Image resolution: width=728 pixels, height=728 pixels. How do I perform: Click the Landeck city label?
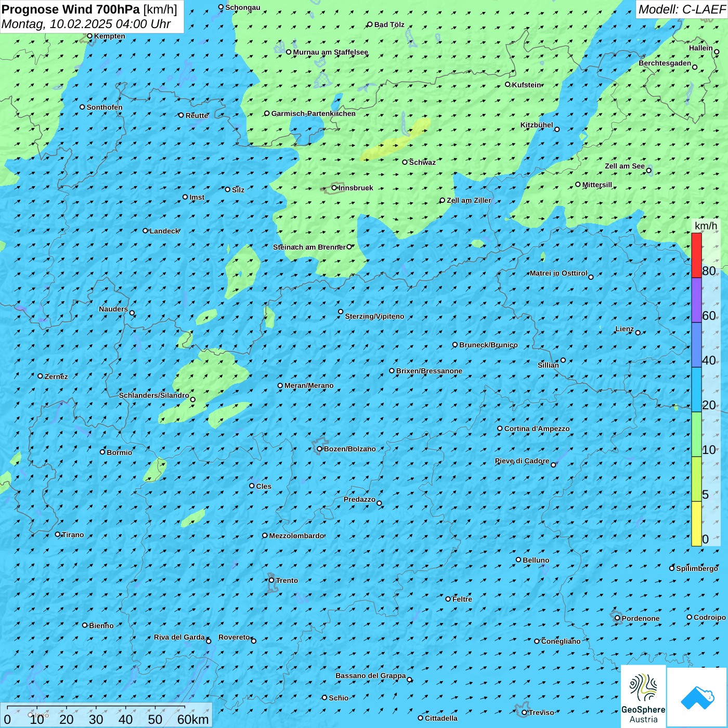click(164, 231)
